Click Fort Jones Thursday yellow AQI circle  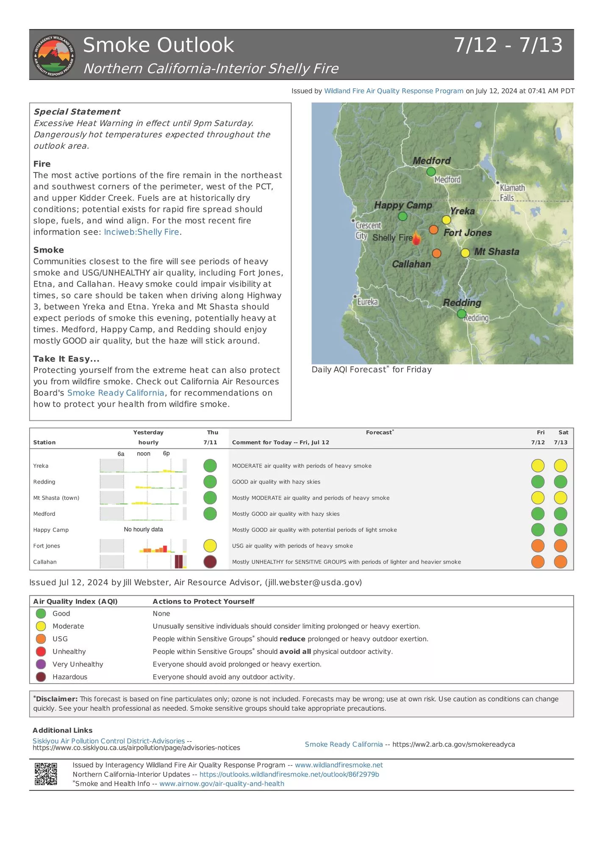210,546
